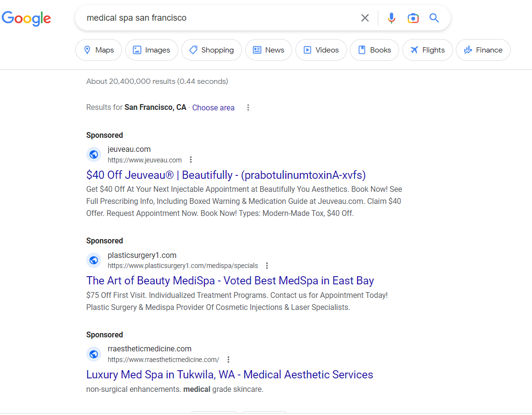The width and height of the screenshot is (532, 415).
Task: Click the Google logo
Action: [26, 18]
